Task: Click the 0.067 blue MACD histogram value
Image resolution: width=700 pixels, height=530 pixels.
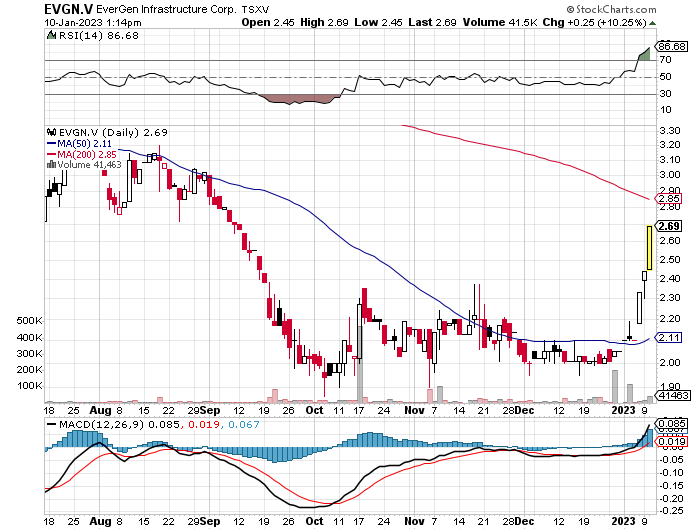Action: [244, 424]
